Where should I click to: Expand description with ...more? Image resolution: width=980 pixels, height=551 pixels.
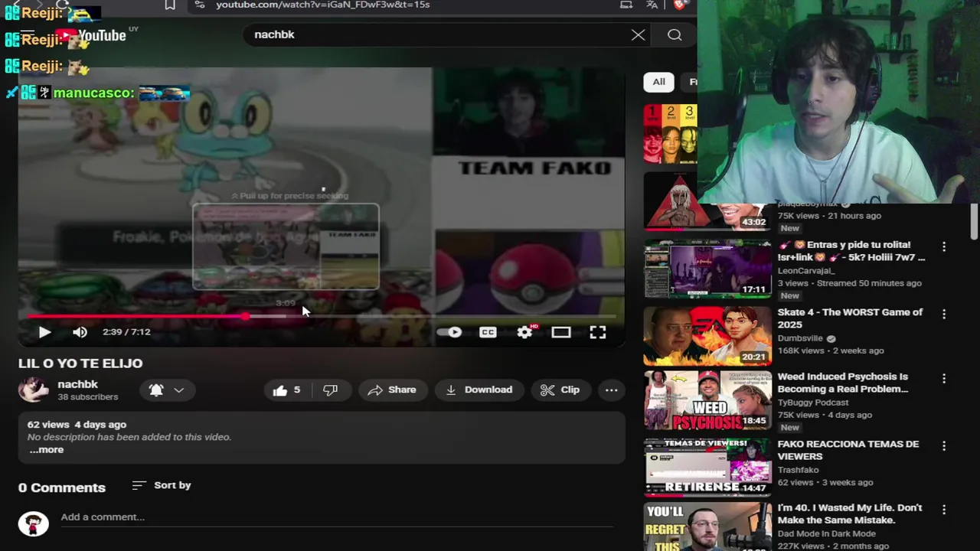point(47,449)
